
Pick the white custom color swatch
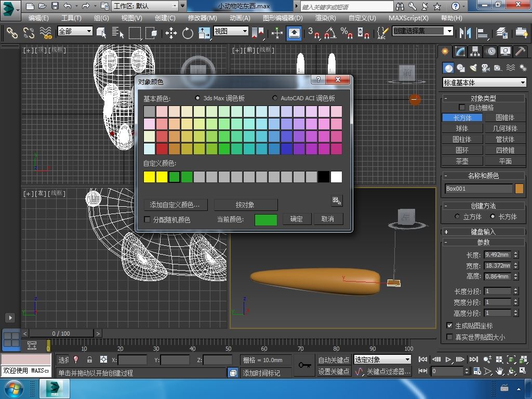(336, 177)
